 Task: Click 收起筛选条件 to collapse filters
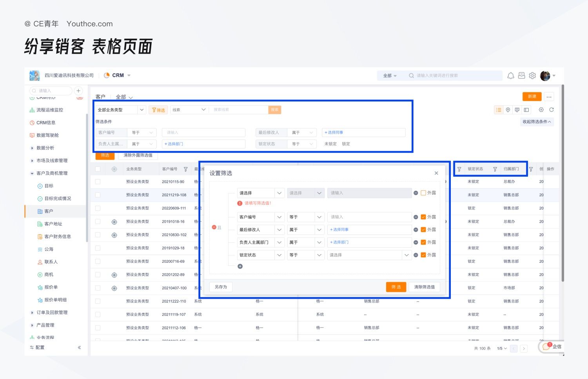tap(537, 122)
